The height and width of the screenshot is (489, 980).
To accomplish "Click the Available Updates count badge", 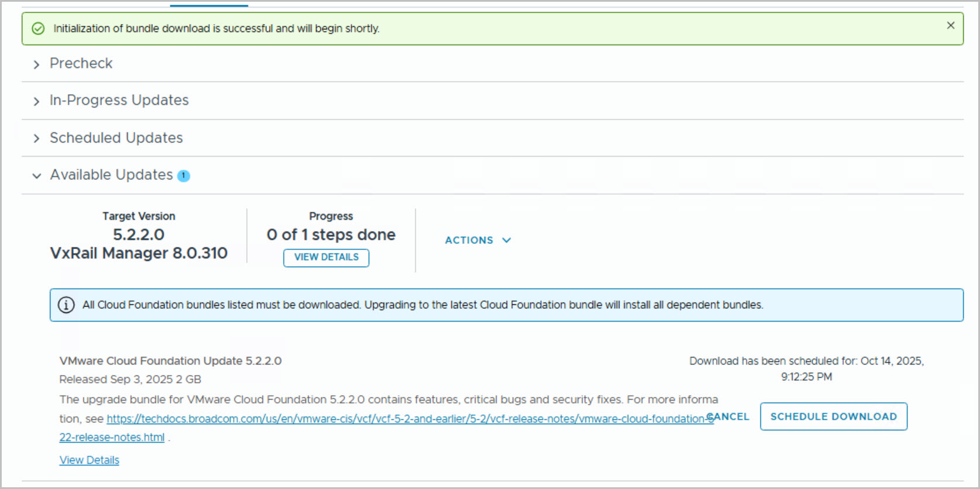I will click(x=183, y=175).
